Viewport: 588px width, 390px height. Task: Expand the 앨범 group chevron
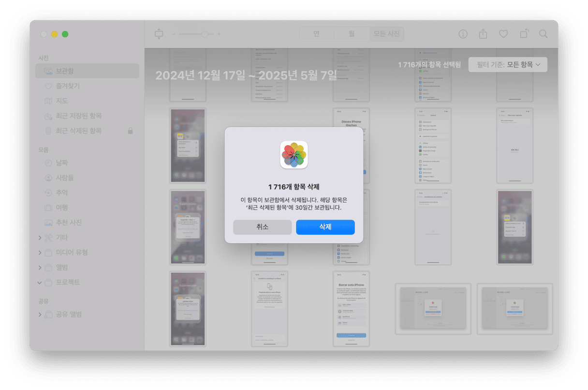point(40,268)
